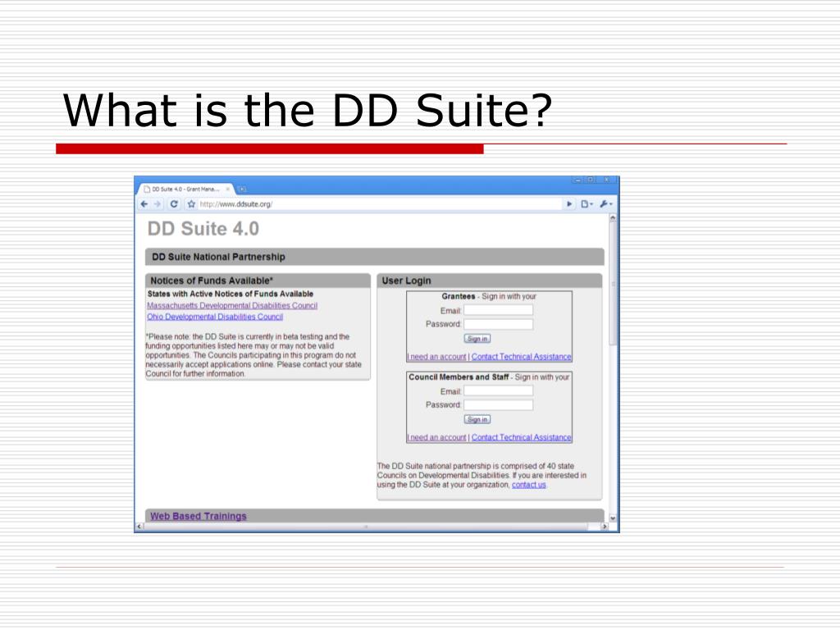Click the go arrow in address bar
Screen dimensions: 840x630
click(569, 204)
